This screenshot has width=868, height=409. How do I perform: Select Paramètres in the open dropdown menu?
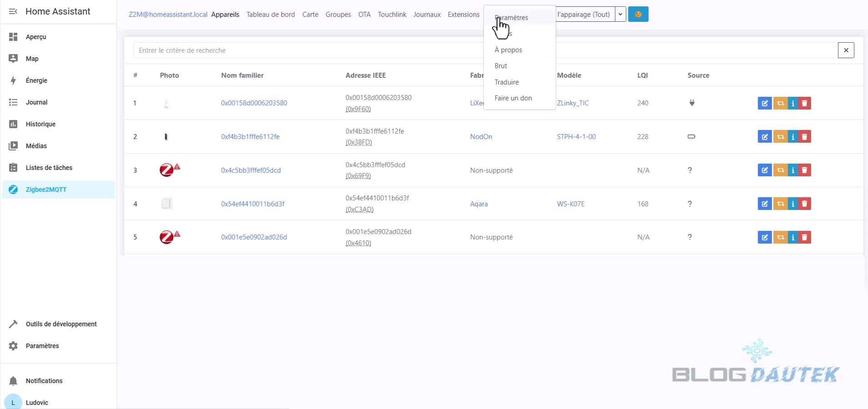[512, 18]
